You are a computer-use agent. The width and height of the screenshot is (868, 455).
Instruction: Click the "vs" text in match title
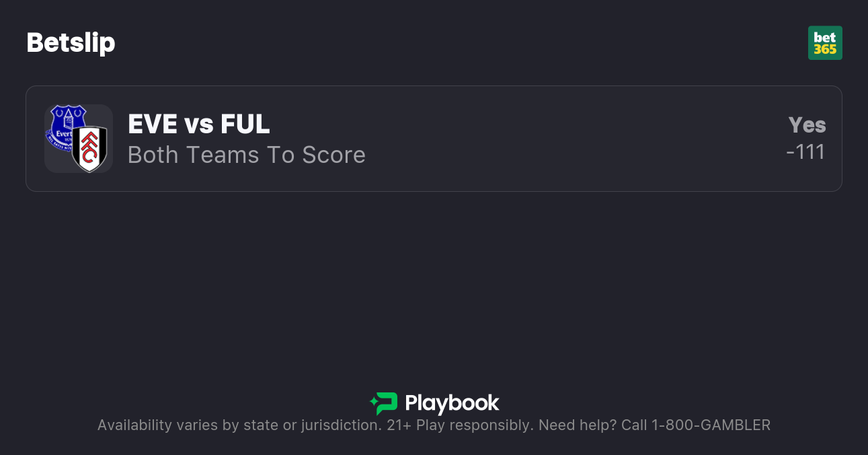click(199, 125)
